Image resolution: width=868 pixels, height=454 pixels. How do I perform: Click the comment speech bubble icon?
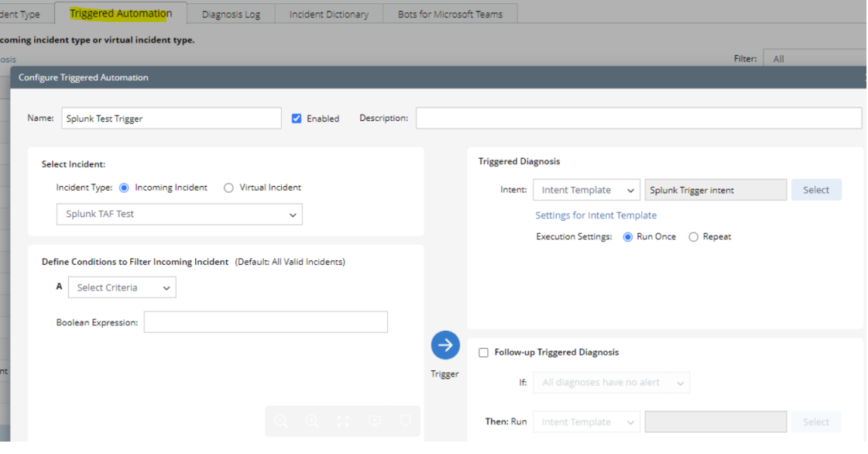pos(405,421)
